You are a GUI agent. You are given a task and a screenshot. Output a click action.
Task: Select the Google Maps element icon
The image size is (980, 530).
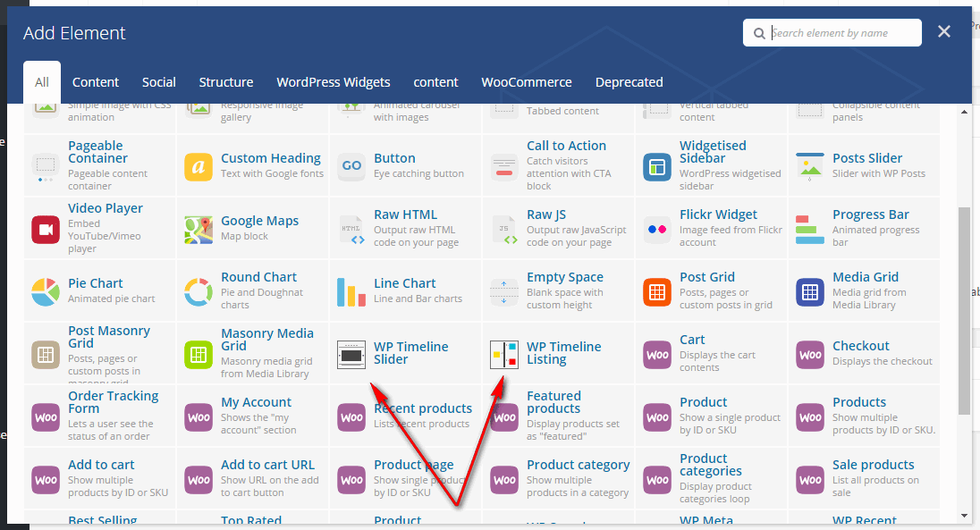199,230
